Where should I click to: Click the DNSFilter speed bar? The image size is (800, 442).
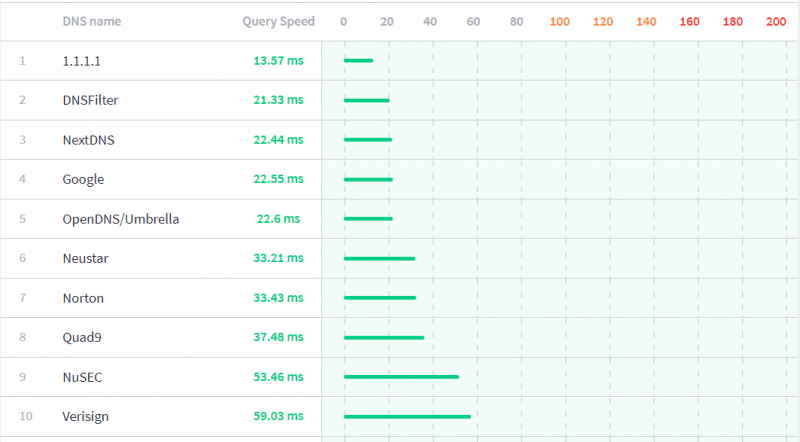pyautogui.click(x=367, y=101)
